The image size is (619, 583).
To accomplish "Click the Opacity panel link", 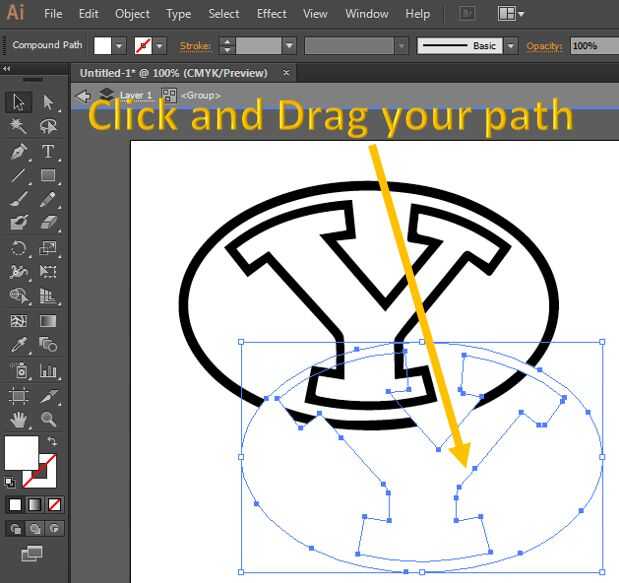I will [x=544, y=46].
